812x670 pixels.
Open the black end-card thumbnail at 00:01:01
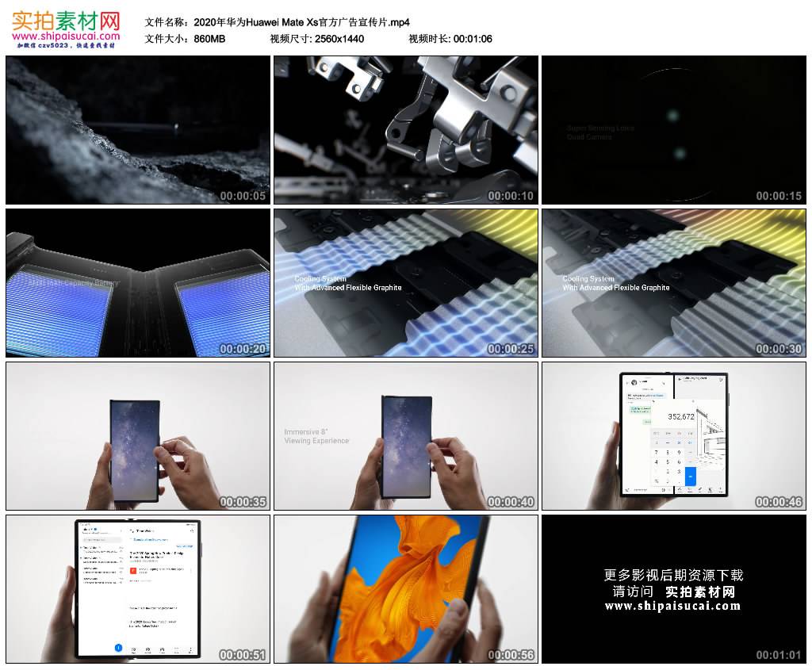click(x=674, y=589)
